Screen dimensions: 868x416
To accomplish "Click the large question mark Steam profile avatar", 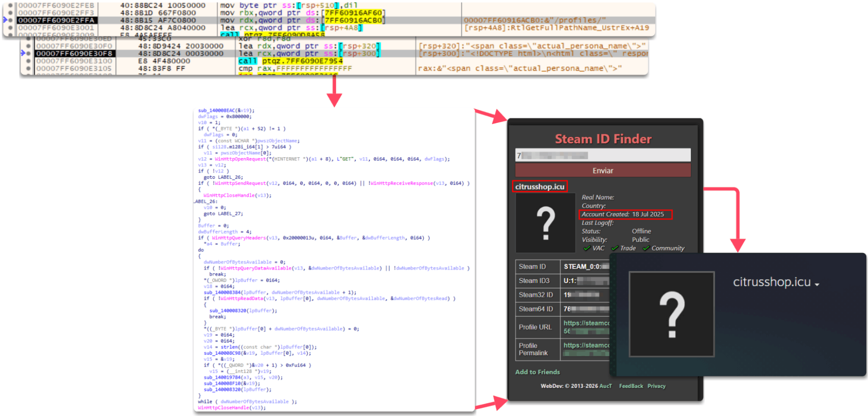I will (672, 314).
